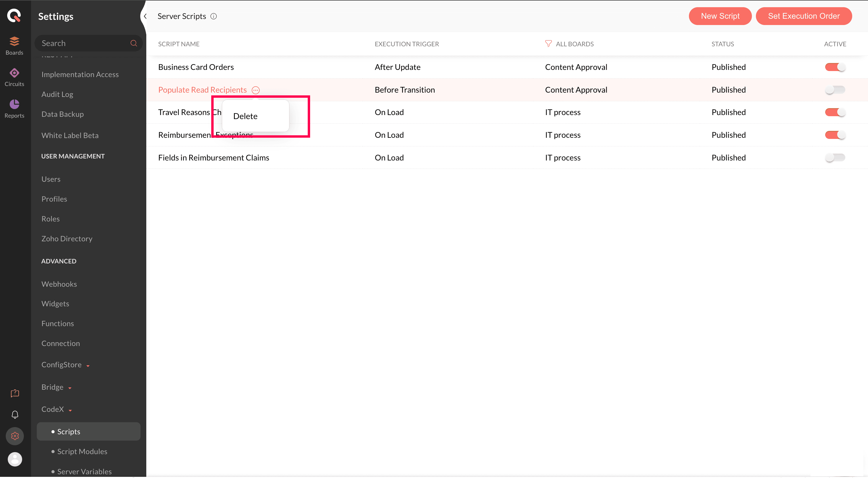Screen dimensions: 868x478
Task: Open Fields in Reimbursement Claims script
Action: (x=213, y=157)
